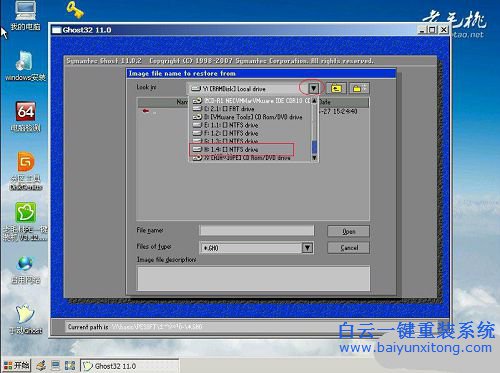Go up one folder level icon
This screenshot has width=500, height=373.
336,89
